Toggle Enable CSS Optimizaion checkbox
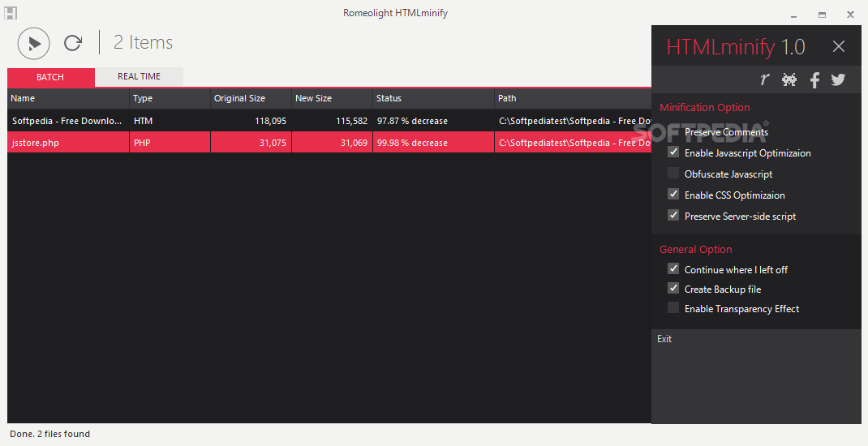This screenshot has height=446, width=868. coord(673,195)
